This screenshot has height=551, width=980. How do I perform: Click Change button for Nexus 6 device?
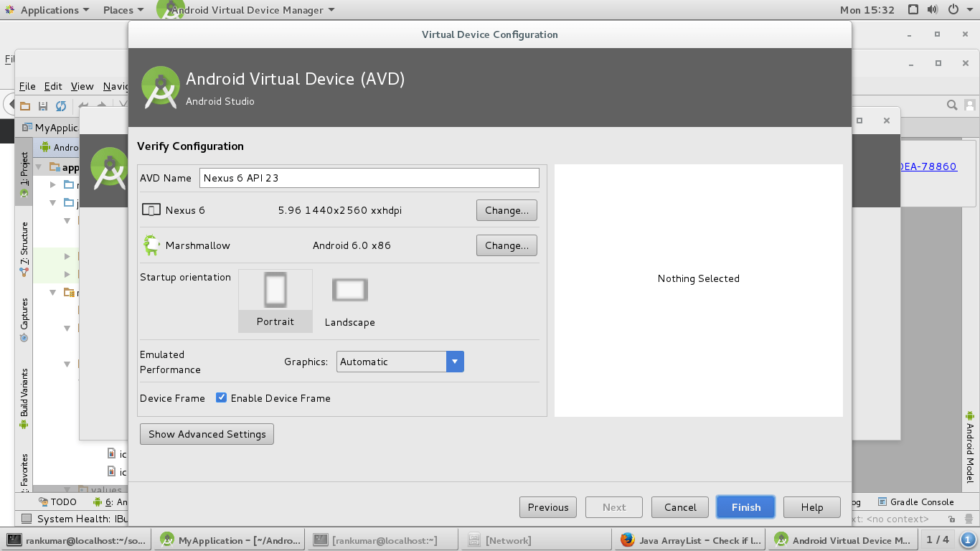(x=507, y=210)
